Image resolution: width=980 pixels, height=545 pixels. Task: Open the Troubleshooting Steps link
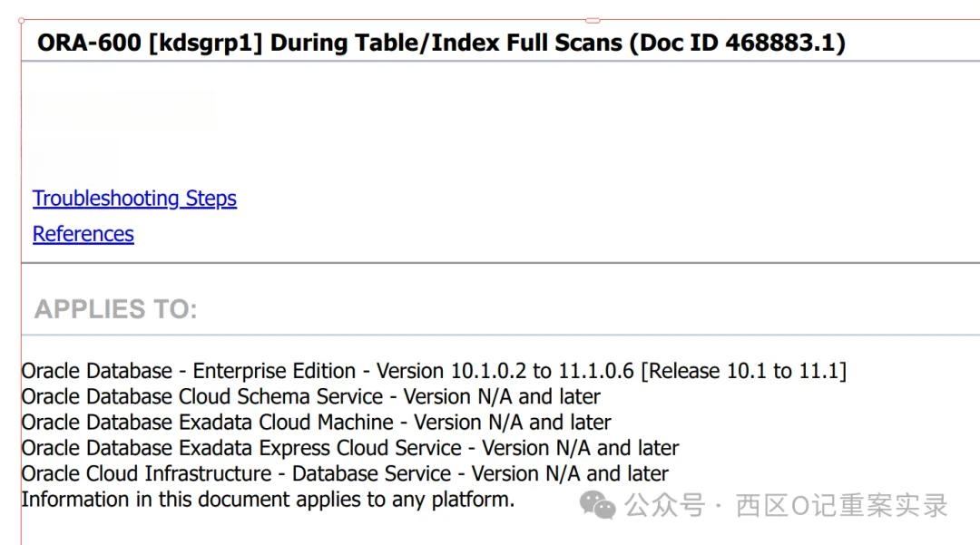134,199
